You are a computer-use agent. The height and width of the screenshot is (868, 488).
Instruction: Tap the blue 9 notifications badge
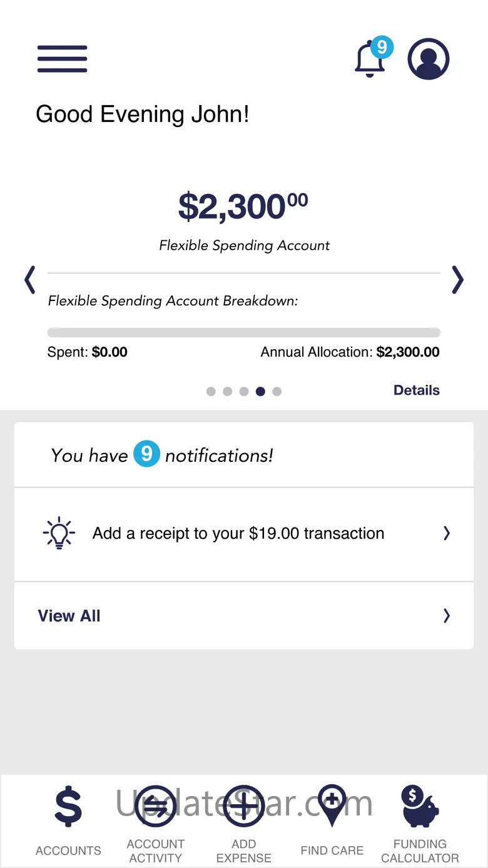click(x=146, y=454)
